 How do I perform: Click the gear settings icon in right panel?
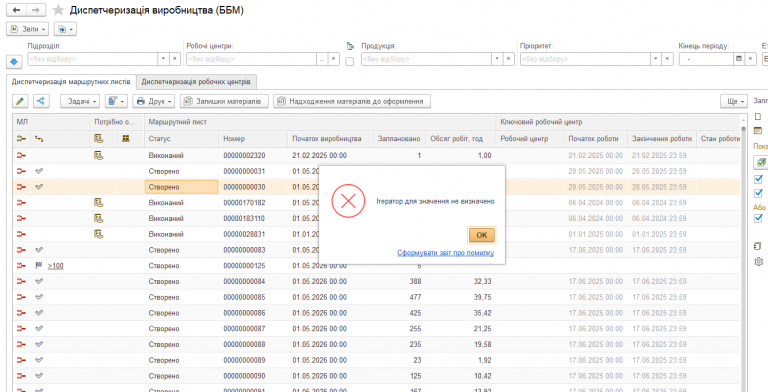pyautogui.click(x=759, y=262)
